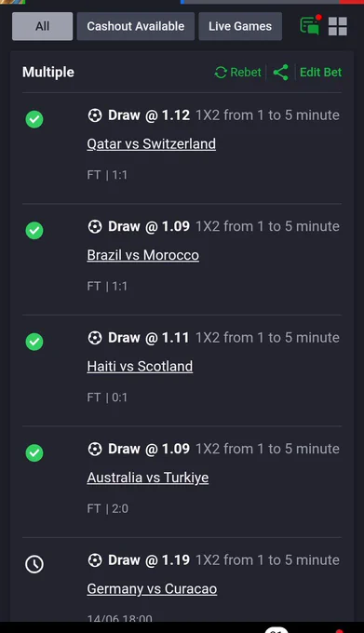Switch to Cashout Available tab
The width and height of the screenshot is (364, 633).
pos(136,26)
